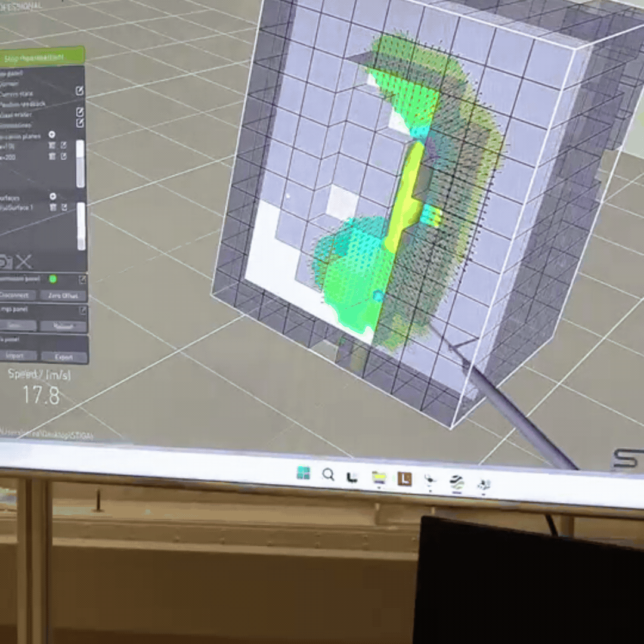Expand the panel above the Reload button
Screen dimensions: 644x644
click(82, 310)
